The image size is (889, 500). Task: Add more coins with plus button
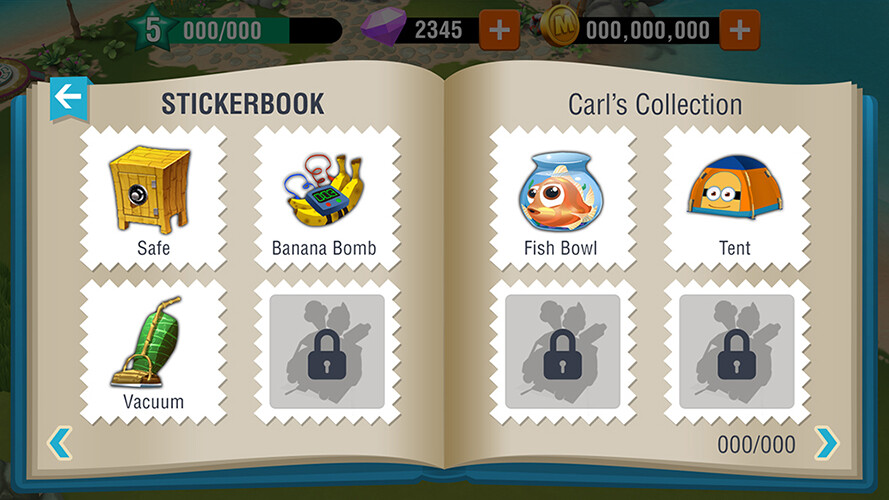tap(739, 29)
